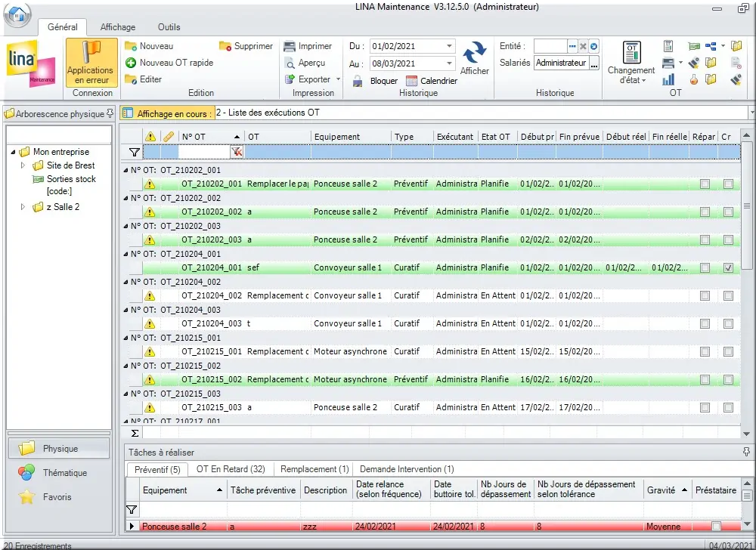Screen dimensions: 756x550
Task: Tick Répar checkbox for OT_210202_002
Action: (705, 212)
